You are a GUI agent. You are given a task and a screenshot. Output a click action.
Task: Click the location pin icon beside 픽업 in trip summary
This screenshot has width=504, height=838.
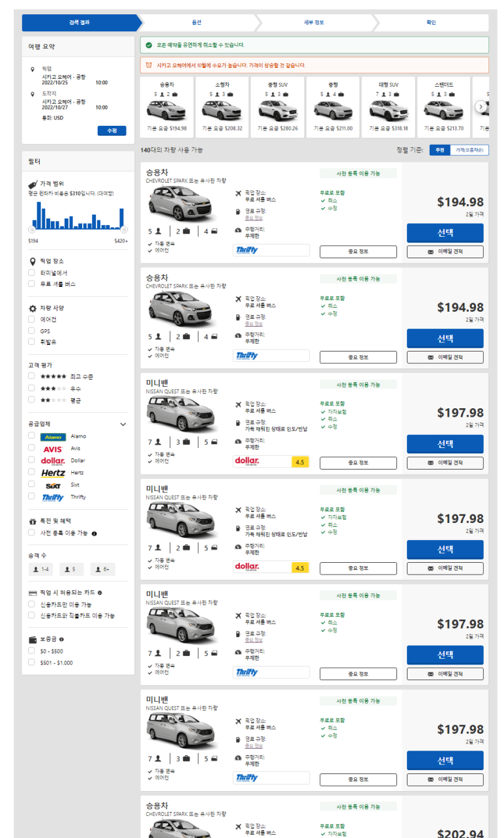pyautogui.click(x=33, y=68)
